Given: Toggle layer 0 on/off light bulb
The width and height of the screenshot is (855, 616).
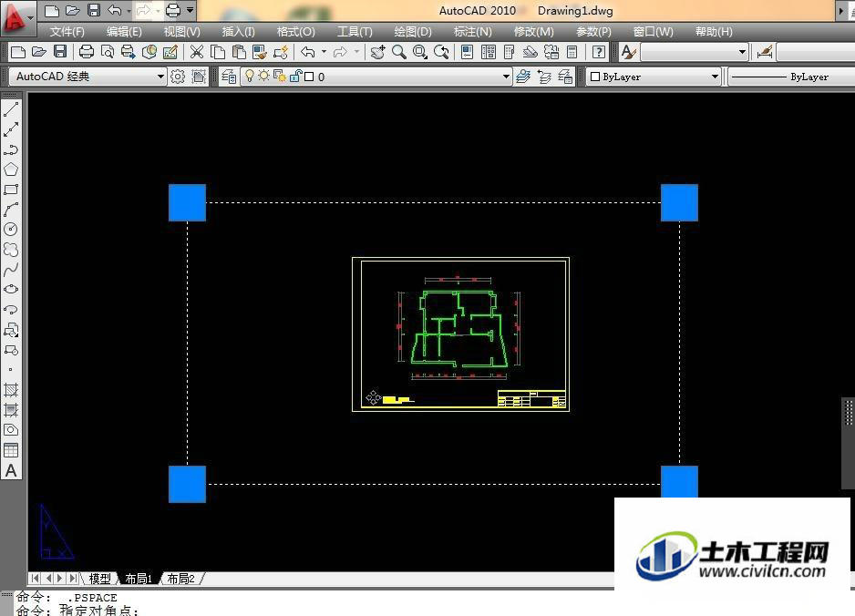Looking at the screenshot, I should [249, 77].
